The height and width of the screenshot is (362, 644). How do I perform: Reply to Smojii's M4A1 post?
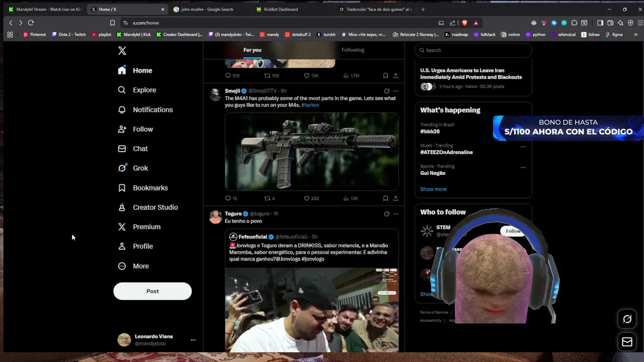pyautogui.click(x=228, y=199)
